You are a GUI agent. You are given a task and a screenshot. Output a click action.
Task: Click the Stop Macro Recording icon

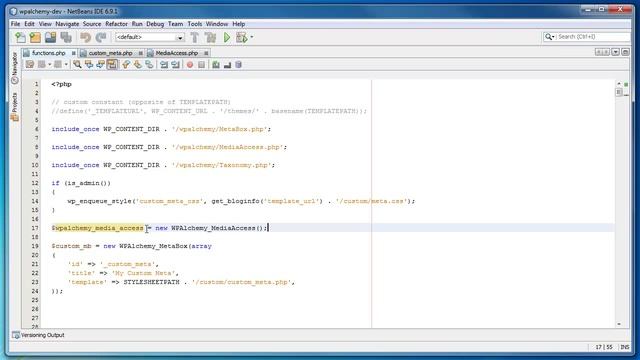201,64
